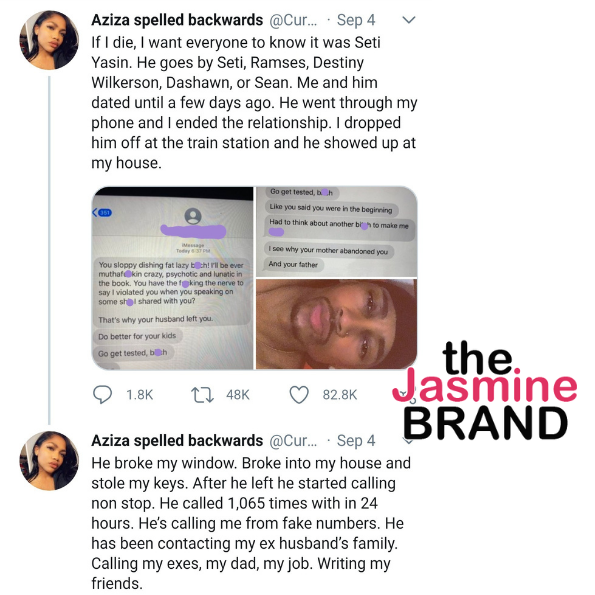Click the 48K retweets count
The height and width of the screenshot is (595, 595).
point(238,395)
